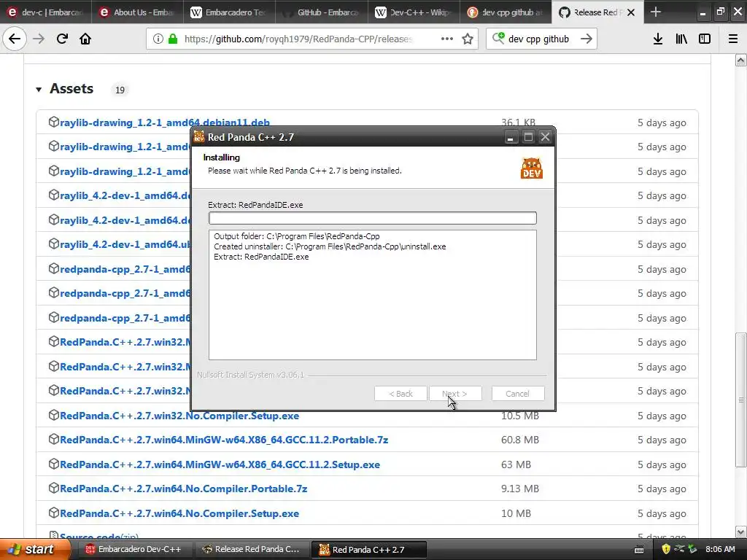
Task: Click the browser Back arrow button
Action: click(x=15, y=39)
